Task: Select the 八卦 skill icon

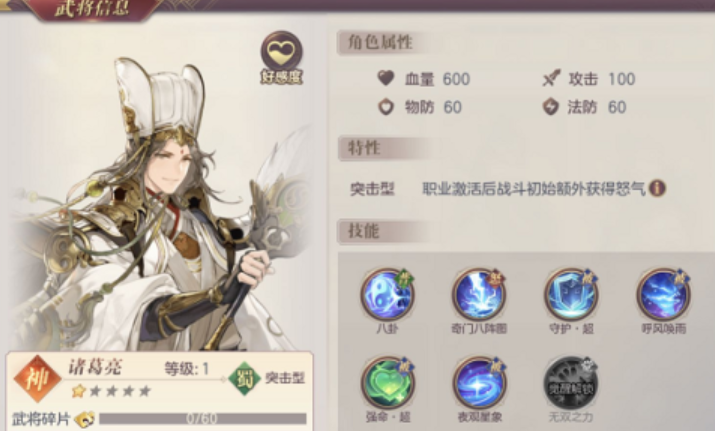Action: pos(387,294)
